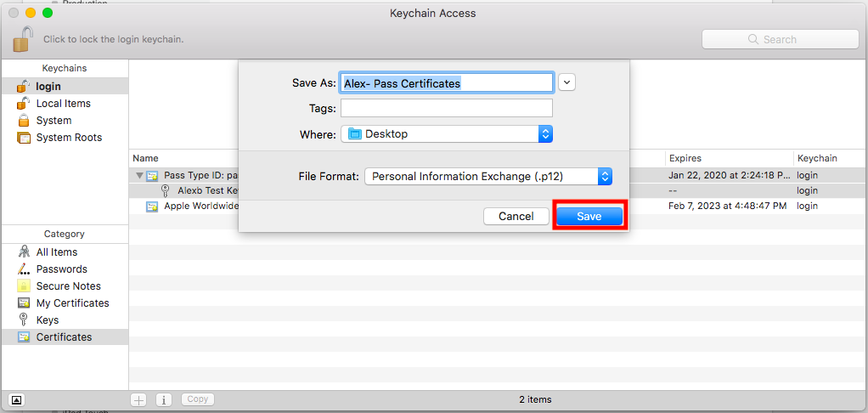The width and height of the screenshot is (868, 413).
Task: Show the Secure Notes category
Action: (65, 286)
